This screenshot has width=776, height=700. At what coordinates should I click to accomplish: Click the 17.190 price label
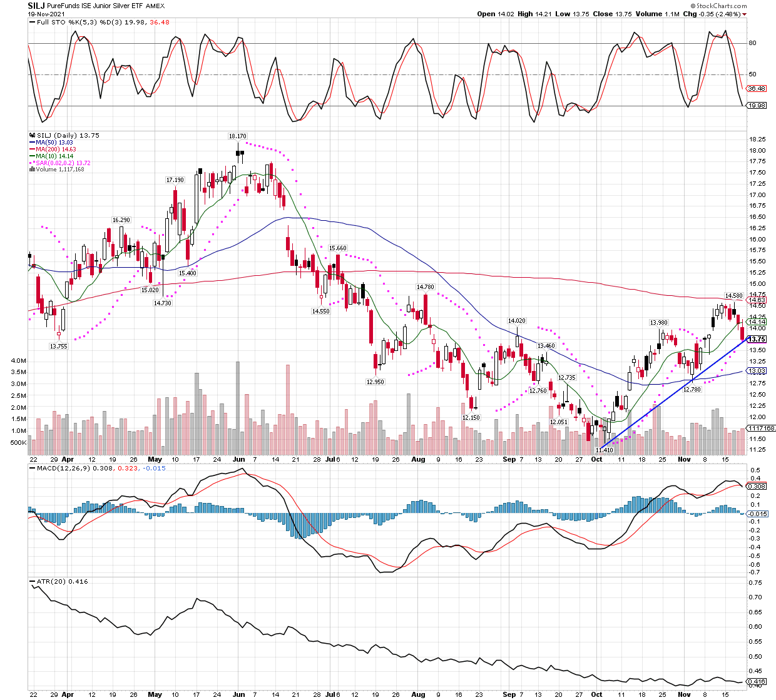click(x=175, y=180)
